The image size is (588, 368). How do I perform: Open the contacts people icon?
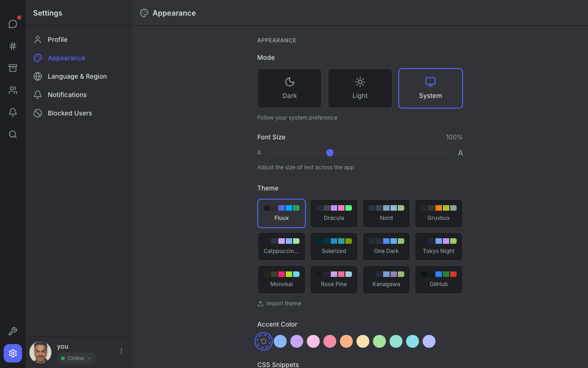[x=13, y=90]
